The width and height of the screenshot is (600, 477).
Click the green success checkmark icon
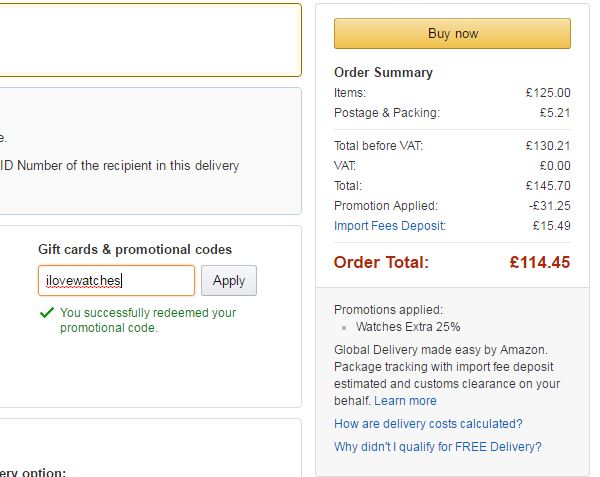coord(46,313)
